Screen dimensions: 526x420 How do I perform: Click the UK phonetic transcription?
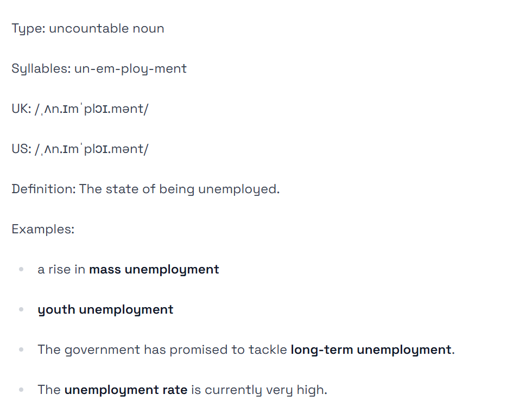click(x=91, y=109)
